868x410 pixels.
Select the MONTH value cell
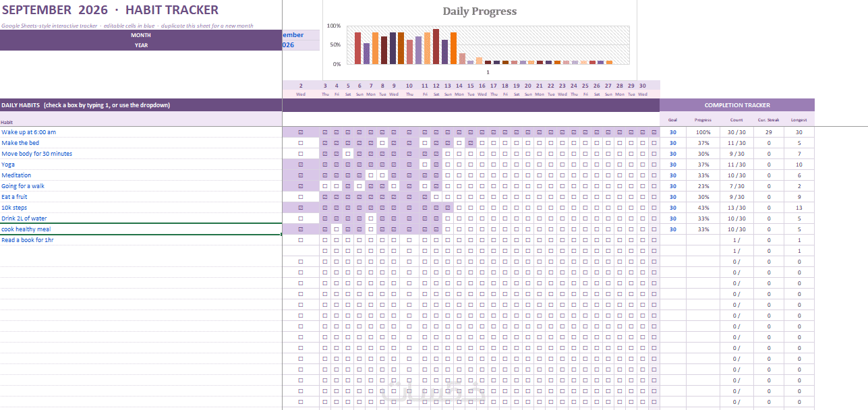(301, 35)
